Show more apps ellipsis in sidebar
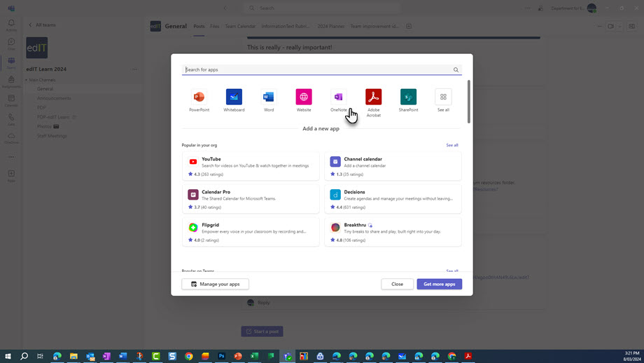This screenshot has height=363, width=644. (11, 157)
